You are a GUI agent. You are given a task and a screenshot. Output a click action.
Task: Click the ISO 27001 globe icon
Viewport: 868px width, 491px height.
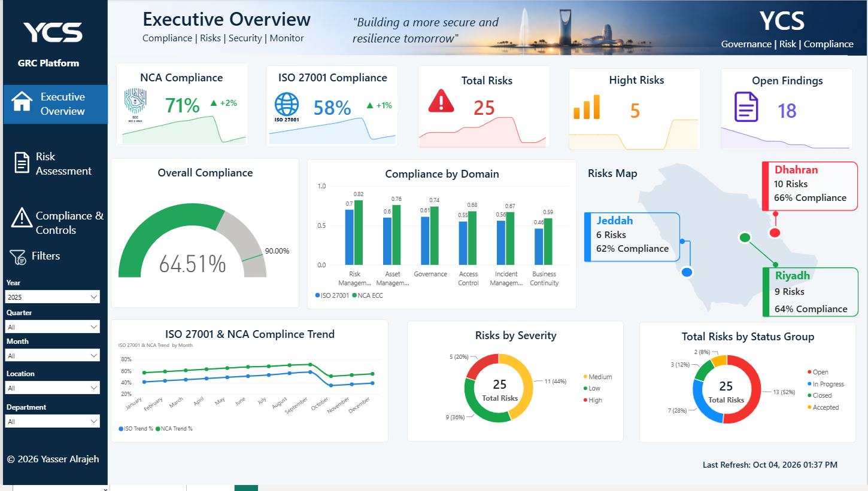pyautogui.click(x=287, y=106)
